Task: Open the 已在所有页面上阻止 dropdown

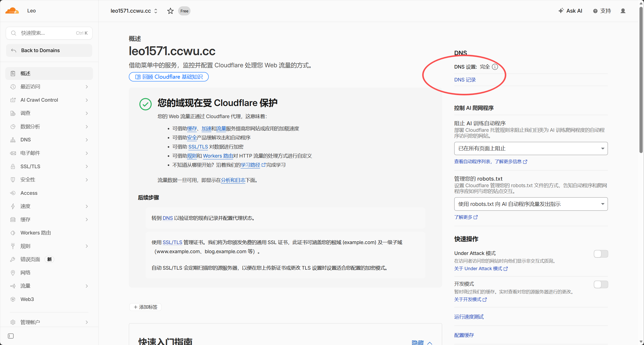Action: coord(531,148)
